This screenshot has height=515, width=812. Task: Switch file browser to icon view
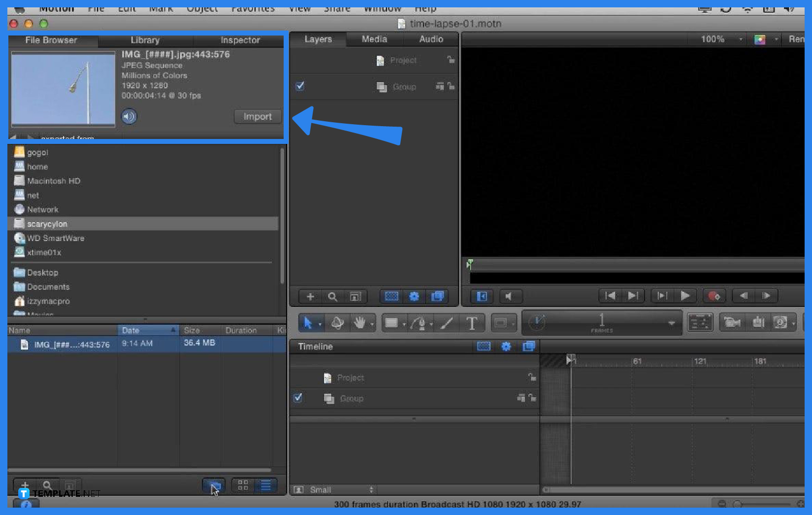pyautogui.click(x=243, y=485)
